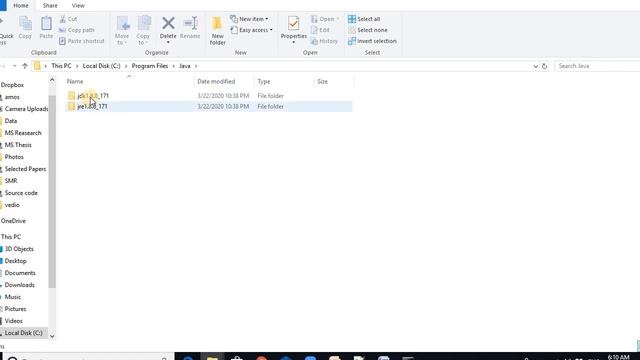
Task: Click the folder icon of jdk1.8.0_171
Action: (71, 96)
